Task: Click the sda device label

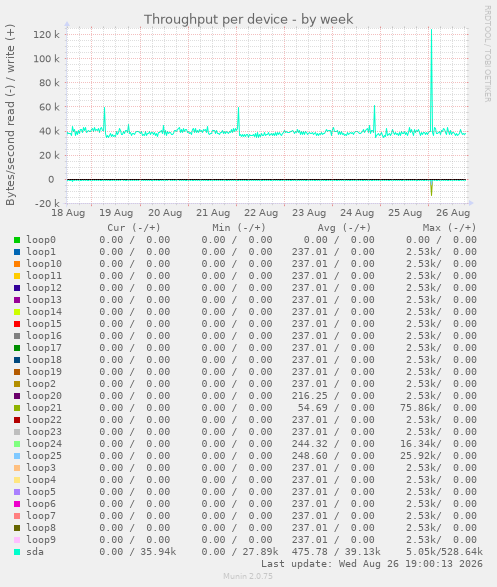Action: tap(35, 552)
